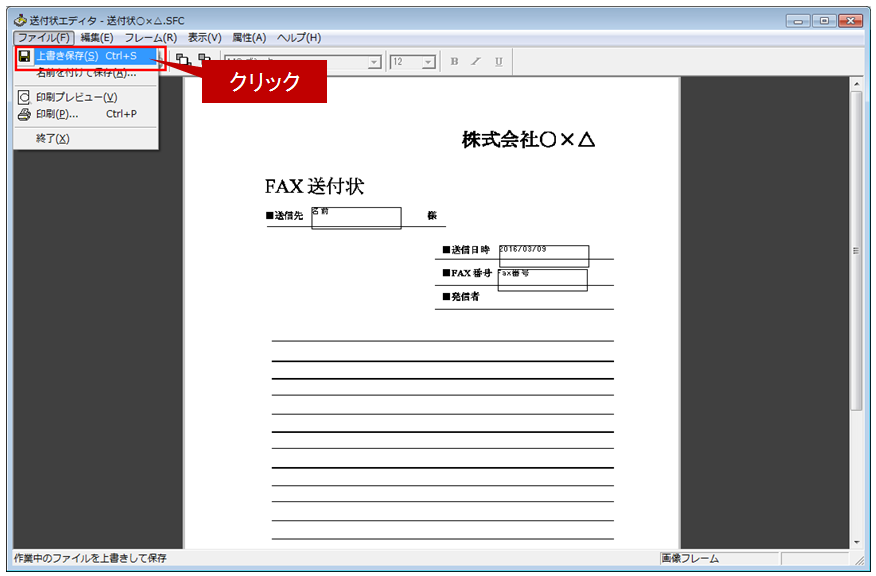The width and height of the screenshot is (876, 576).
Task: Open the 編集(E) menu
Action: coord(97,37)
